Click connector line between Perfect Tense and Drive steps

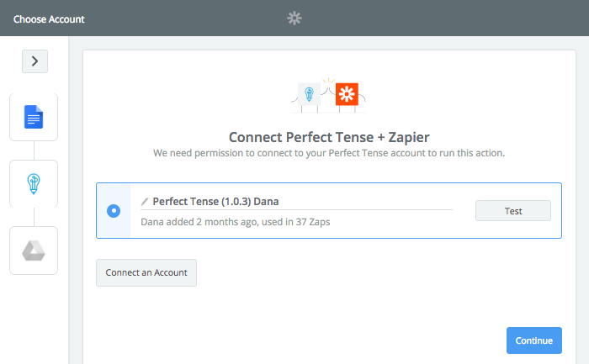coord(34,217)
